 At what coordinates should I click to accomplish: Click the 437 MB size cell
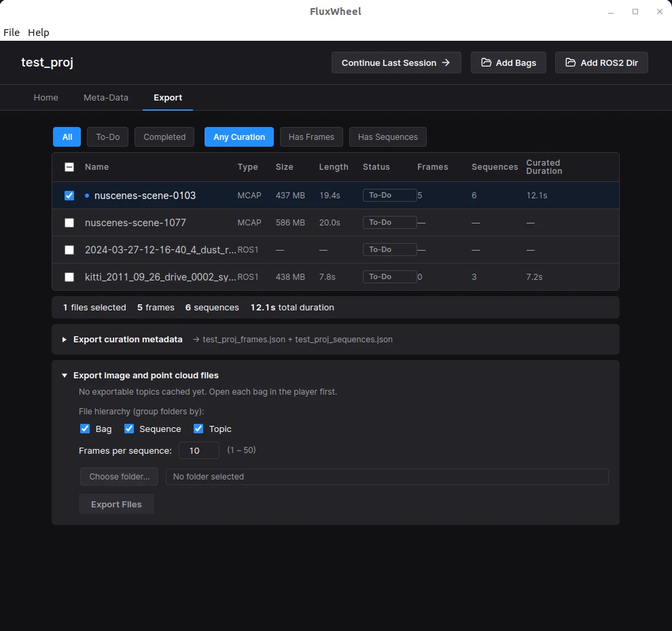290,196
